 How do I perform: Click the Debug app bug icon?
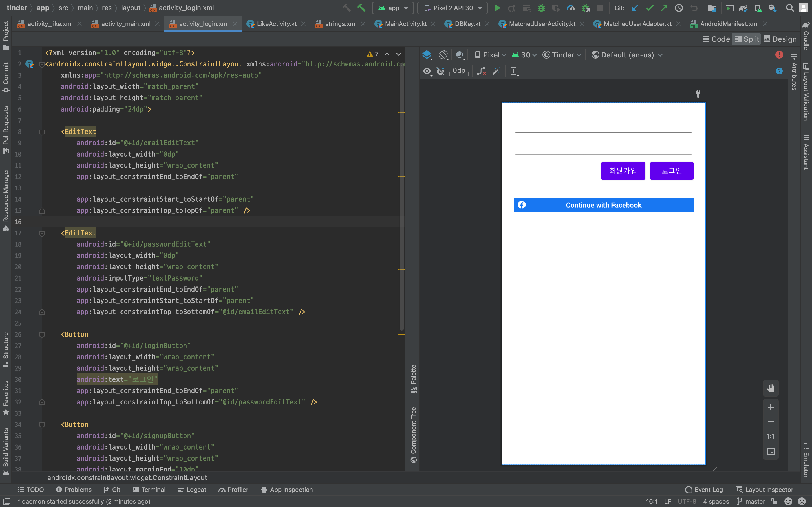coord(541,8)
